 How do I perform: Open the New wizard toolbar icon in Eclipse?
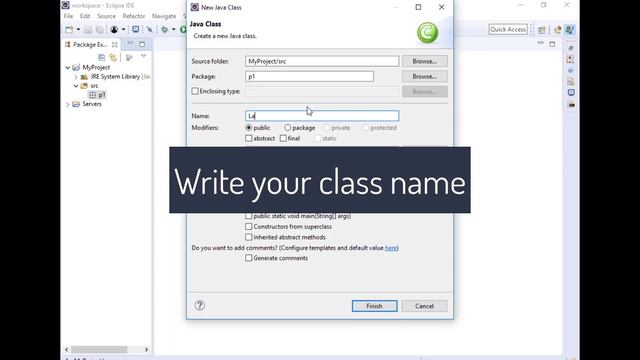pos(69,30)
